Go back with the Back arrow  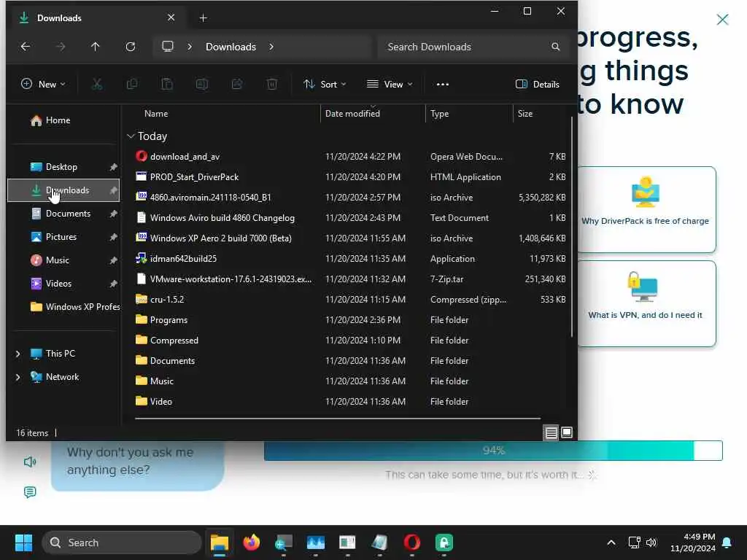click(26, 47)
